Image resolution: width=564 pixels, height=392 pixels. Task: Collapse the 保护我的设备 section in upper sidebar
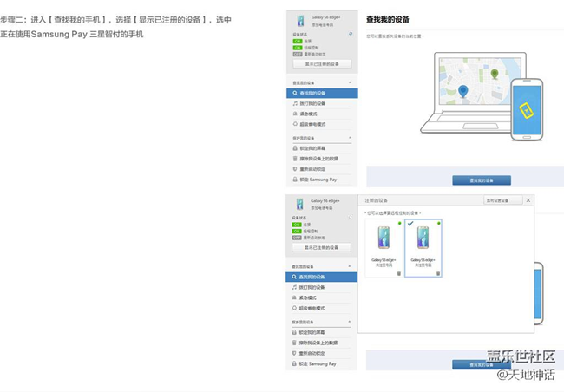point(350,138)
